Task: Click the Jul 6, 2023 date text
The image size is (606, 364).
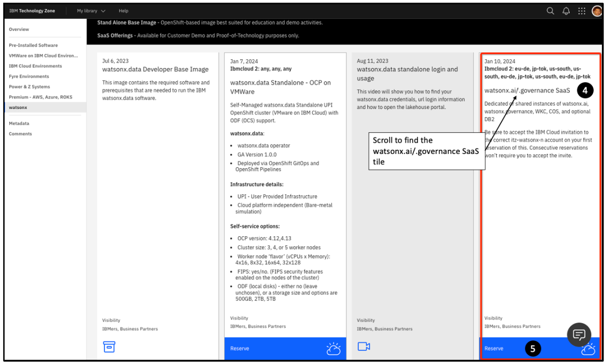Action: [x=115, y=61]
